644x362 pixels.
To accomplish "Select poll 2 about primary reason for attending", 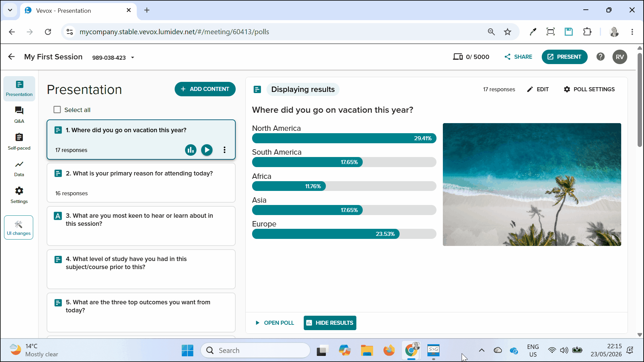I will [x=141, y=183].
